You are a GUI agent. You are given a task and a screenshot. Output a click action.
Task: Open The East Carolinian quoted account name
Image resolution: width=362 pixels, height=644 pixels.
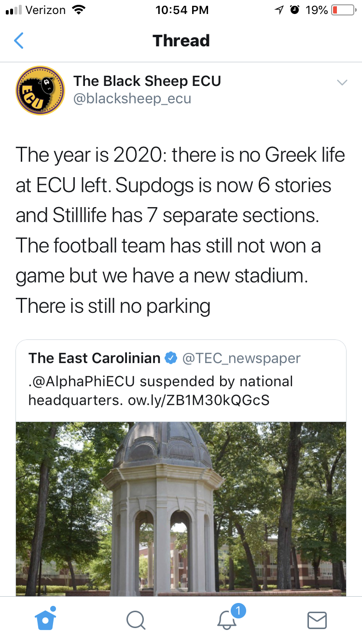tap(94, 358)
